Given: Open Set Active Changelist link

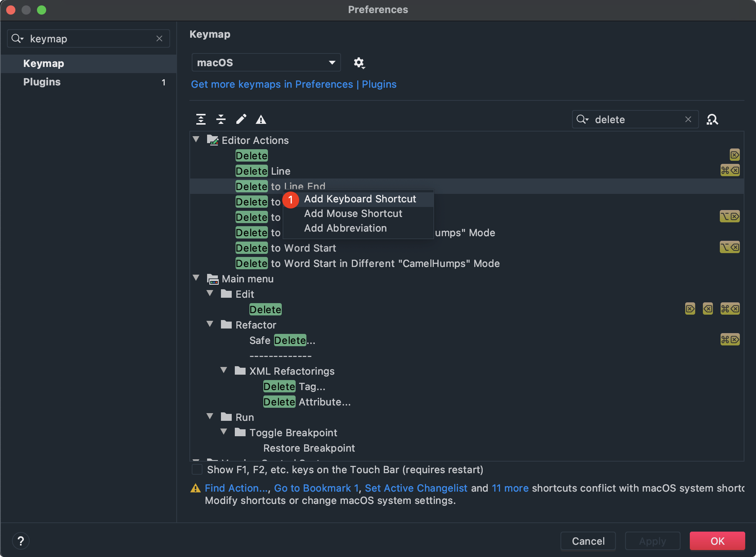Looking at the screenshot, I should click(416, 488).
